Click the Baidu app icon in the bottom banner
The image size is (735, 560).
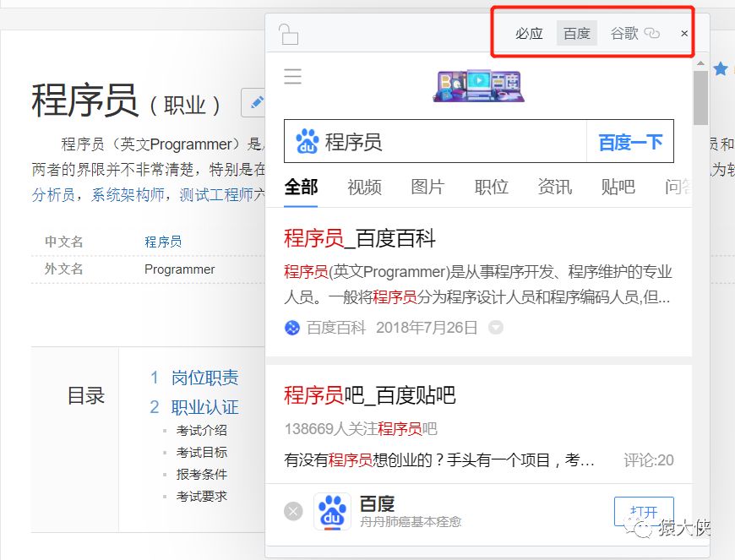click(x=333, y=511)
